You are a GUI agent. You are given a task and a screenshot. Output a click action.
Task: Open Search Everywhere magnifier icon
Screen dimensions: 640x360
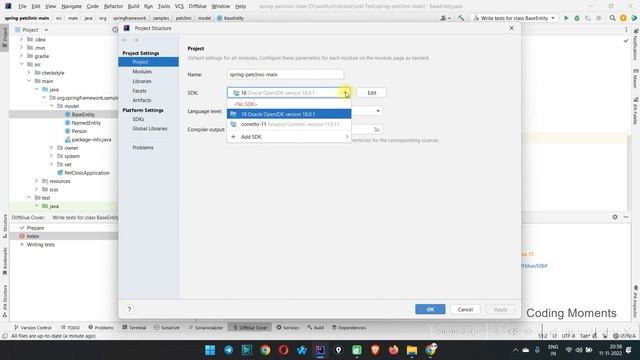point(612,18)
